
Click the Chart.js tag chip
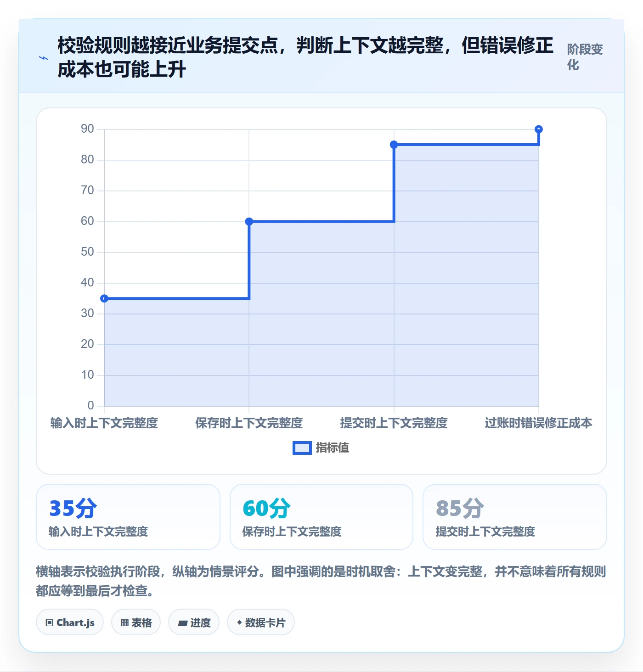coord(70,622)
